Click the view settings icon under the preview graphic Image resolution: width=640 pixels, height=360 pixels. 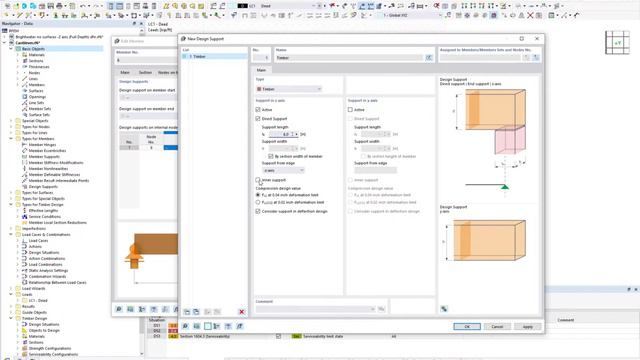[444, 309]
